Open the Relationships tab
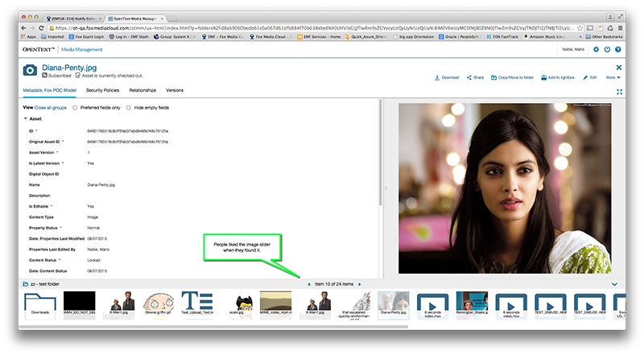 [142, 90]
